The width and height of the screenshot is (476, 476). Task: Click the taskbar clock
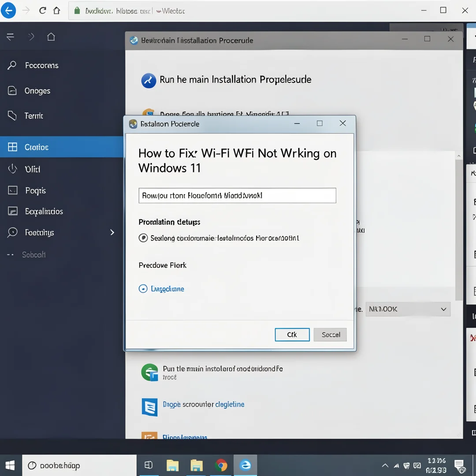pyautogui.click(x=436, y=465)
